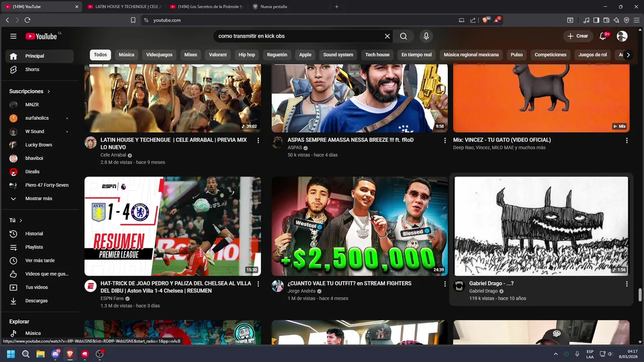Open a new browser tab
This screenshot has height=362, width=644.
coord(337,7)
